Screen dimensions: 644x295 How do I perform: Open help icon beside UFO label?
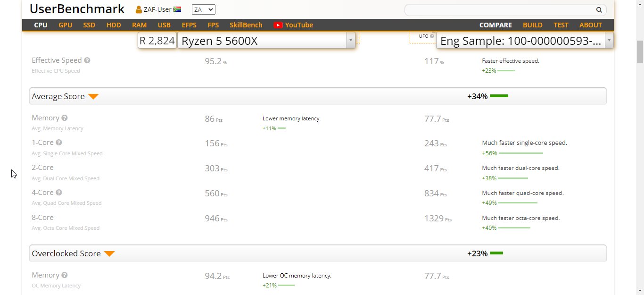coord(432,36)
